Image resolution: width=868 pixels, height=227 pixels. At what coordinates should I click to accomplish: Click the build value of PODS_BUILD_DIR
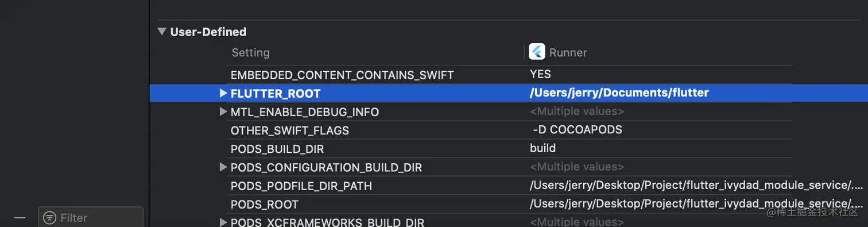point(542,148)
